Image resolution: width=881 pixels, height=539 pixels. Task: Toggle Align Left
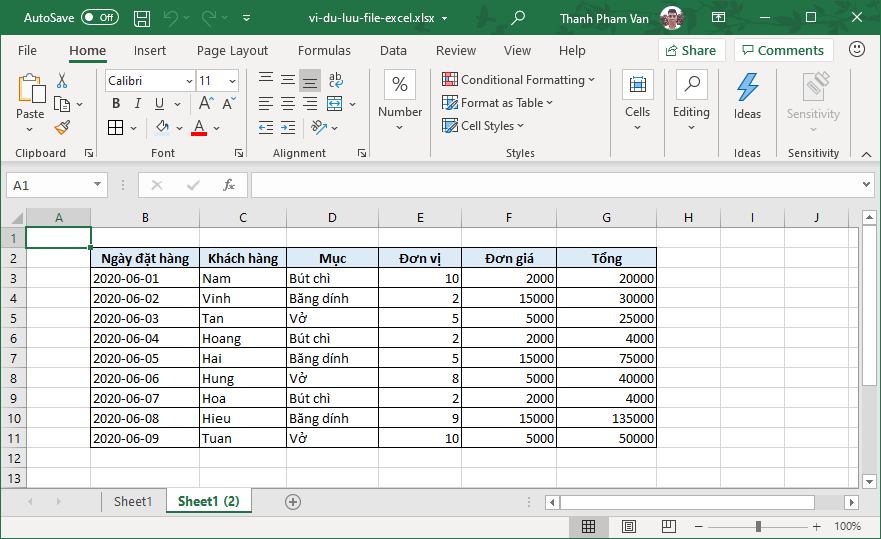[x=266, y=103]
